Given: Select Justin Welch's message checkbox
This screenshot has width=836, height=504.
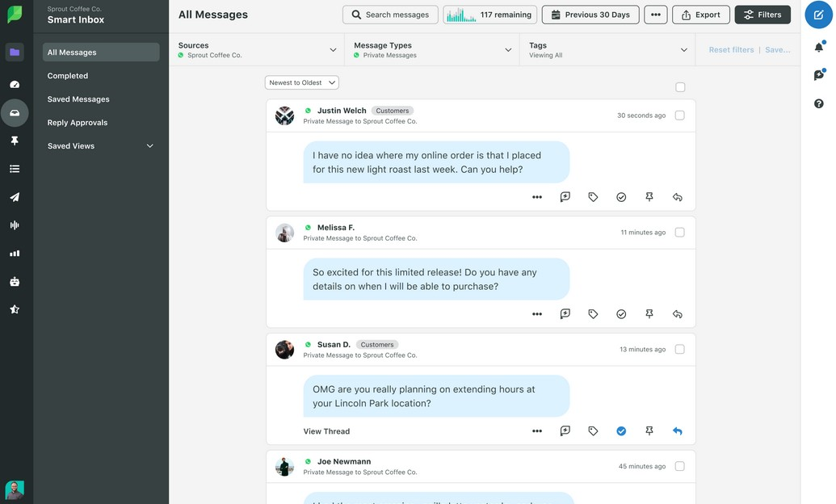Looking at the screenshot, I should pyautogui.click(x=680, y=115).
